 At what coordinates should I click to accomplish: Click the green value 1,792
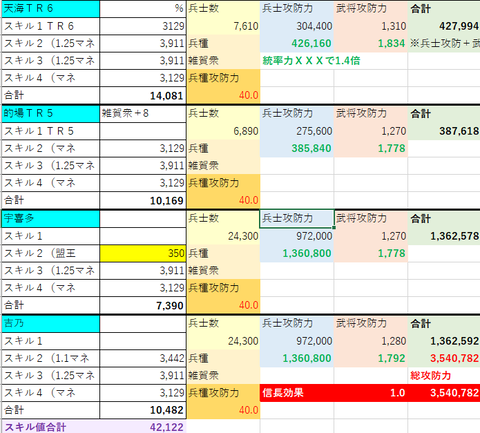370,358
